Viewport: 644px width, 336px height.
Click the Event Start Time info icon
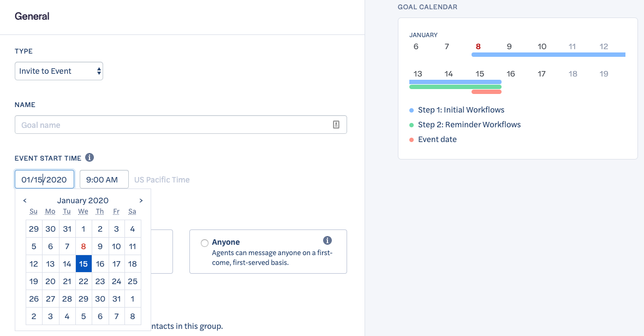pyautogui.click(x=90, y=157)
